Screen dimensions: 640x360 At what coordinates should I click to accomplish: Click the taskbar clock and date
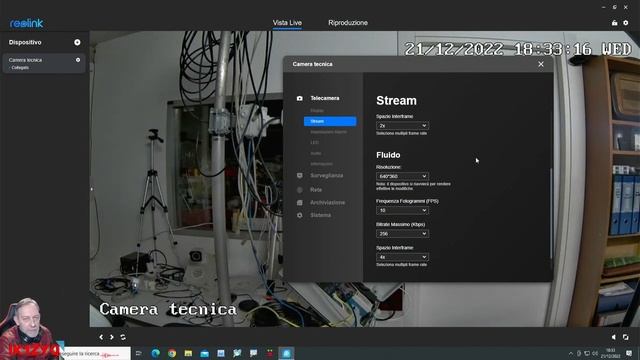coord(611,353)
